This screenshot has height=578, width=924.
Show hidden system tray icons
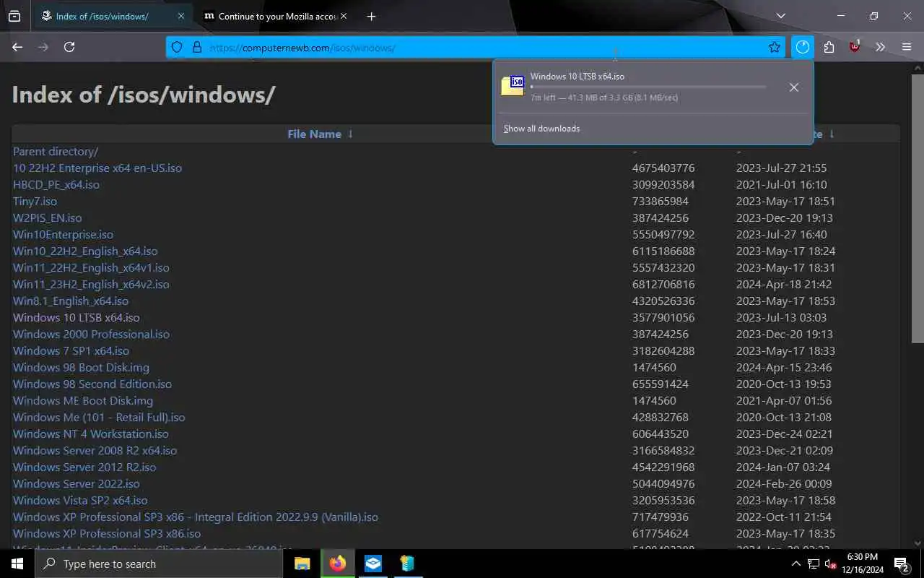(796, 564)
